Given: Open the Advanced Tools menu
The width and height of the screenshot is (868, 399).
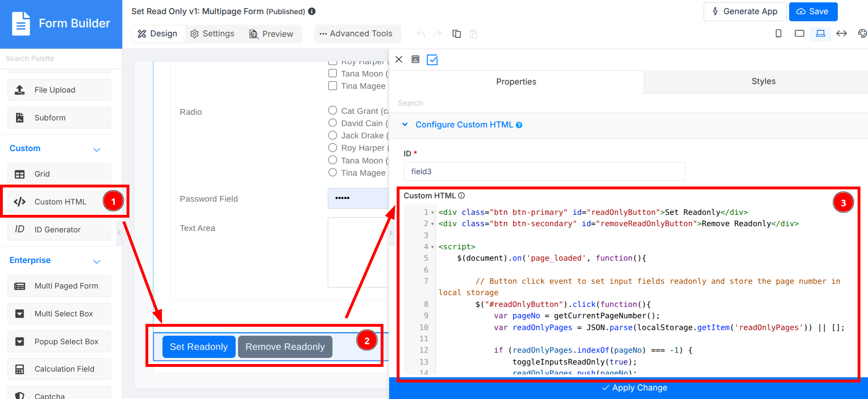Looking at the screenshot, I should pyautogui.click(x=357, y=34).
